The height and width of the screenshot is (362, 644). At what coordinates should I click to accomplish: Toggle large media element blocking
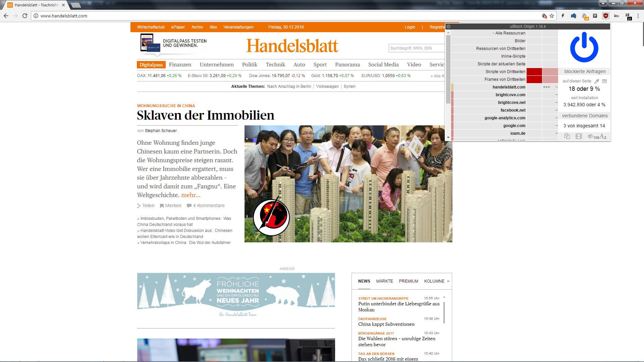pos(579,136)
